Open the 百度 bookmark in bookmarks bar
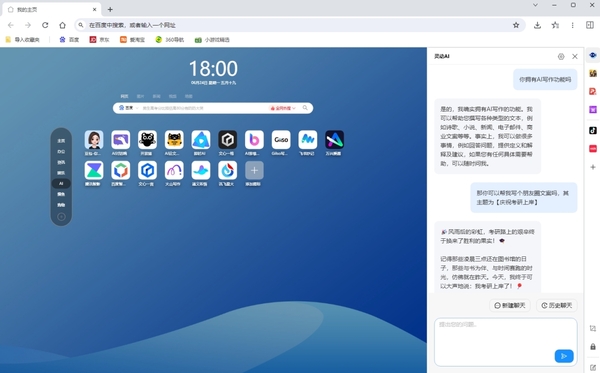 pyautogui.click(x=69, y=39)
